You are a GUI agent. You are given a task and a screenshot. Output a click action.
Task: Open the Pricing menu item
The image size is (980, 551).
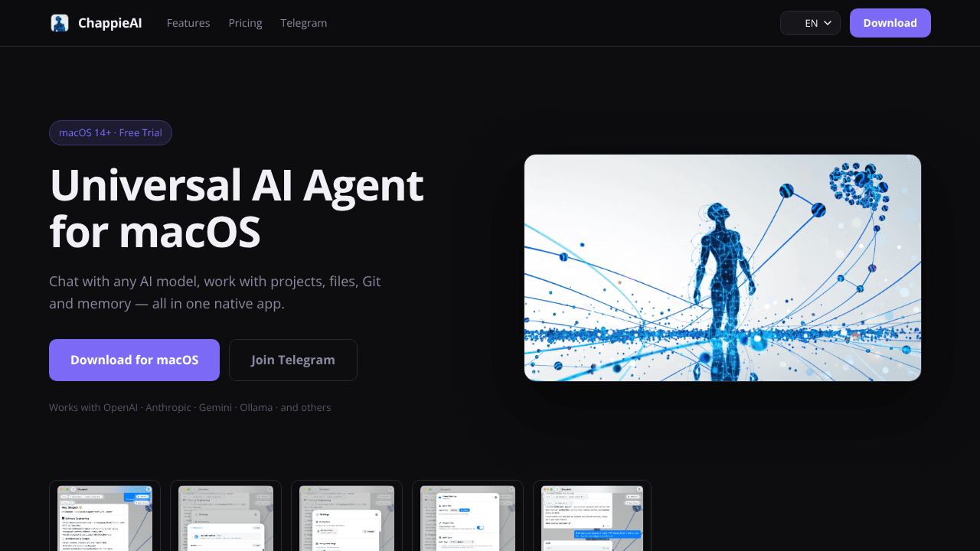point(246,23)
